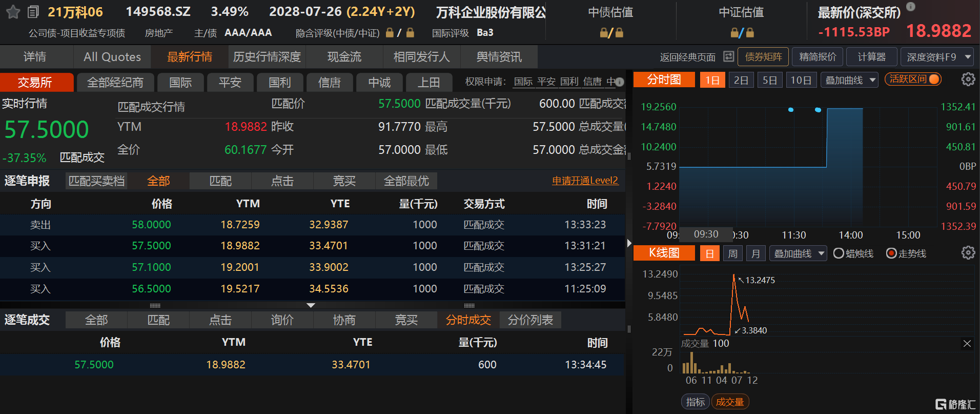Switch to the All Quotes tab
Viewport: 980px width, 414px height.
tap(112, 57)
